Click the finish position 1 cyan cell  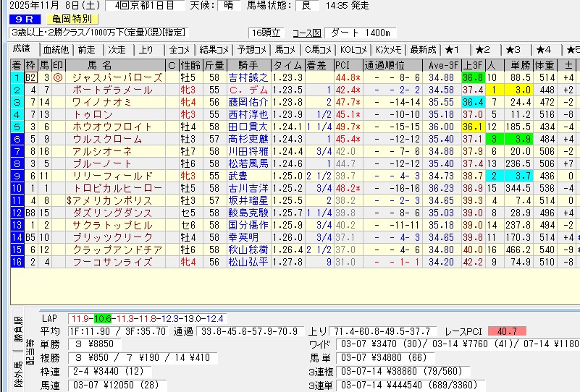(x=16, y=77)
